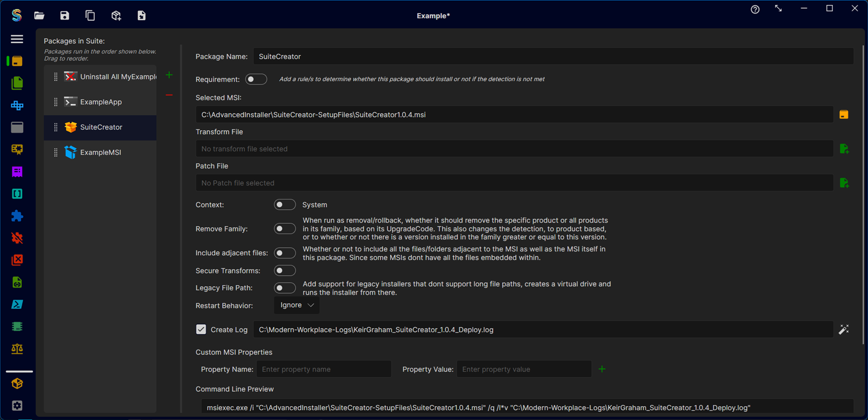
Task: Click the log file path field
Action: (543, 329)
